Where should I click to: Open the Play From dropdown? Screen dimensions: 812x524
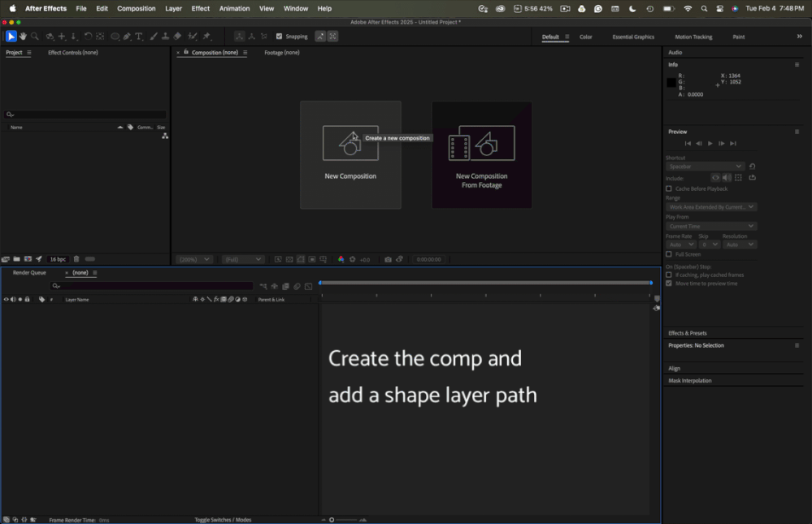711,226
